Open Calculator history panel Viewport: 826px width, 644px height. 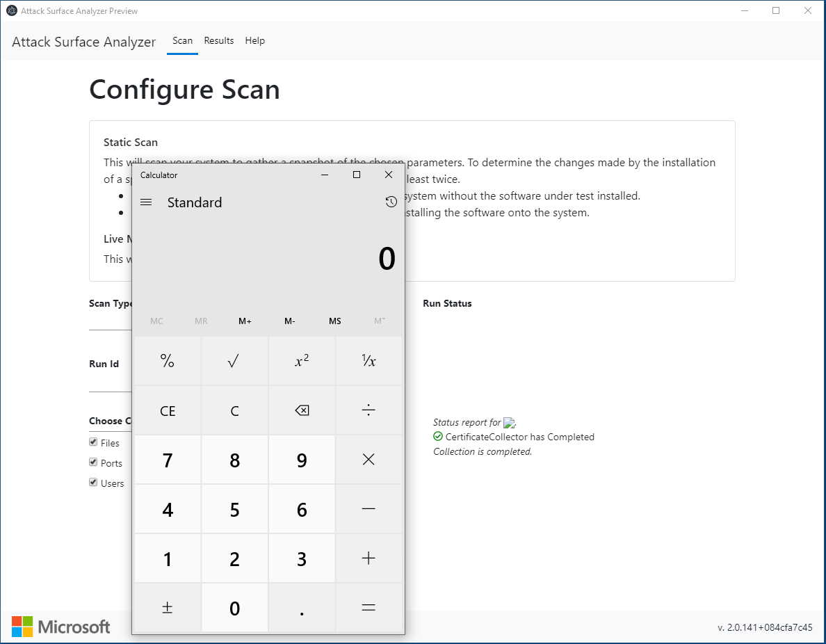point(391,202)
